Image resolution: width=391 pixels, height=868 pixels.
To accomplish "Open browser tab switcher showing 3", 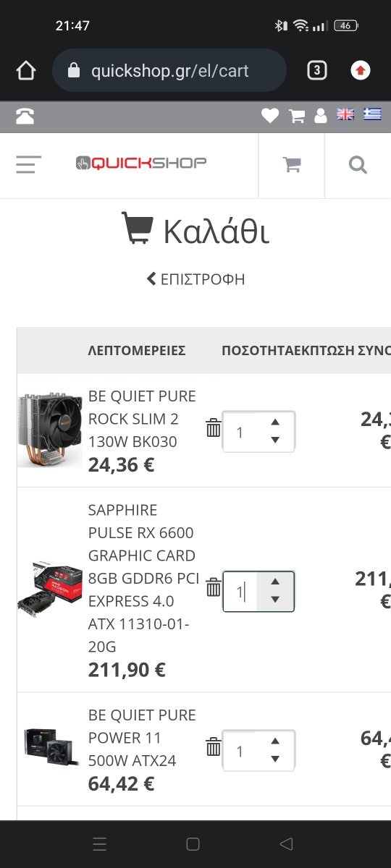I will 316,70.
